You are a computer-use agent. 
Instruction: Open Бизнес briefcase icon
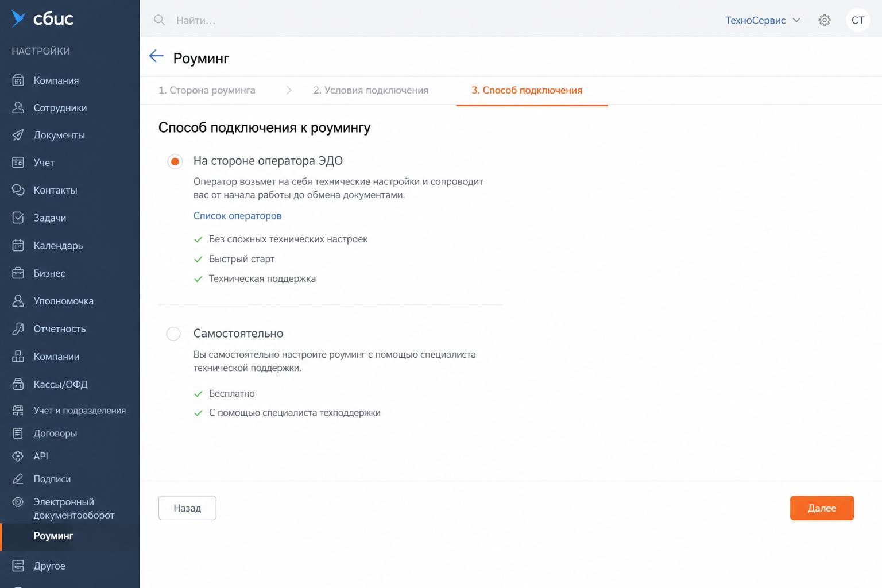[x=18, y=273]
